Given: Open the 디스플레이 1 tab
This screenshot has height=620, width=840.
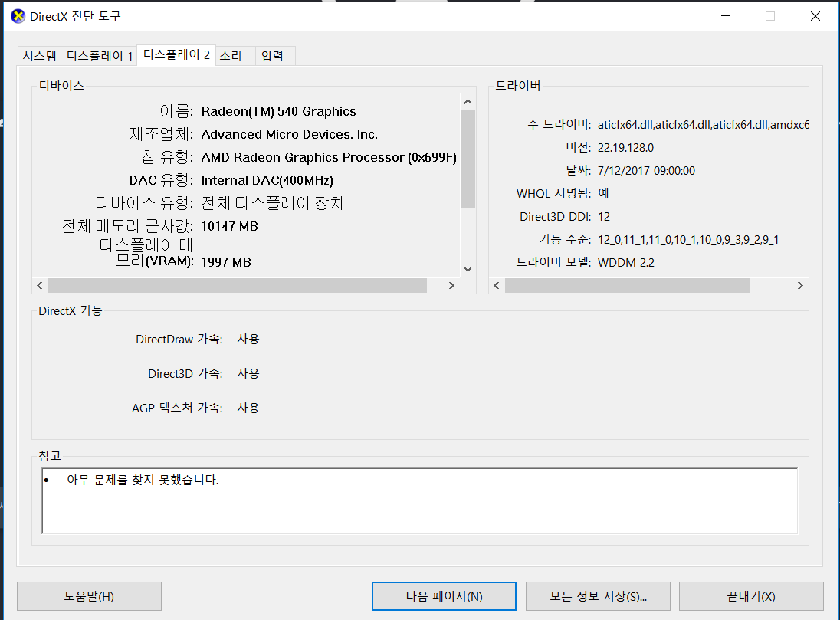Looking at the screenshot, I should coord(99,56).
